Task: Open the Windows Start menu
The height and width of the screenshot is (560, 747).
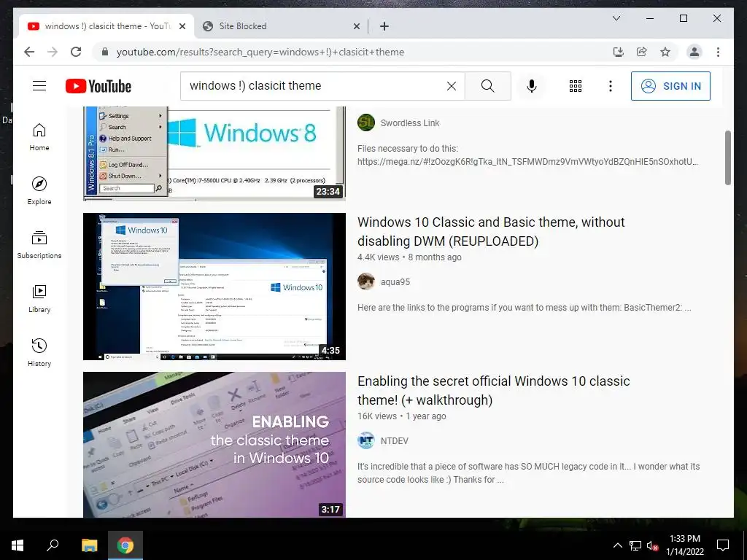Action: [18, 545]
